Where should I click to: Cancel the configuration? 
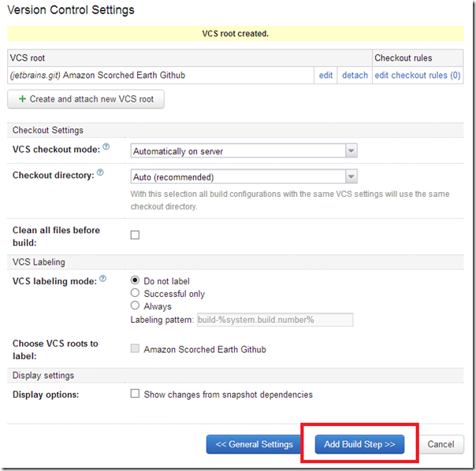pos(441,444)
